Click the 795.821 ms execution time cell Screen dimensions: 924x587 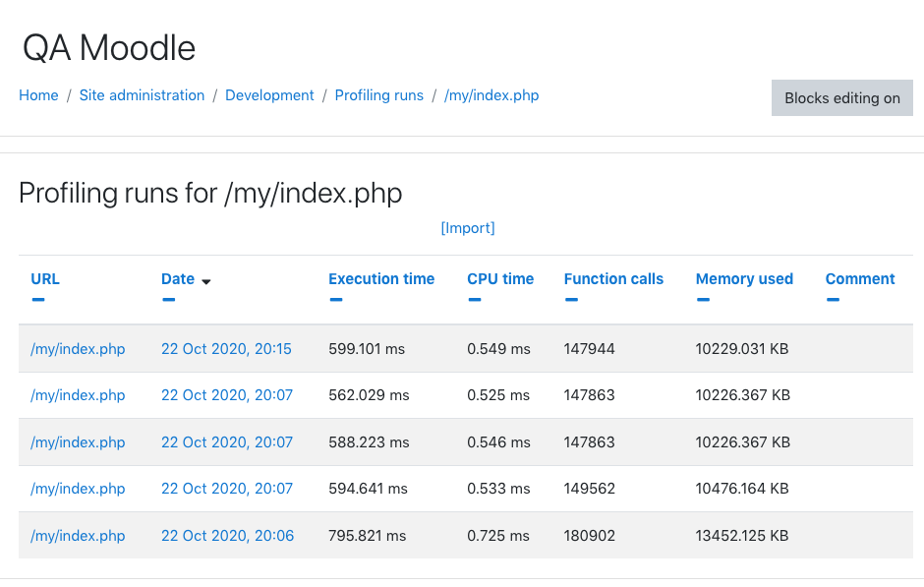(367, 536)
